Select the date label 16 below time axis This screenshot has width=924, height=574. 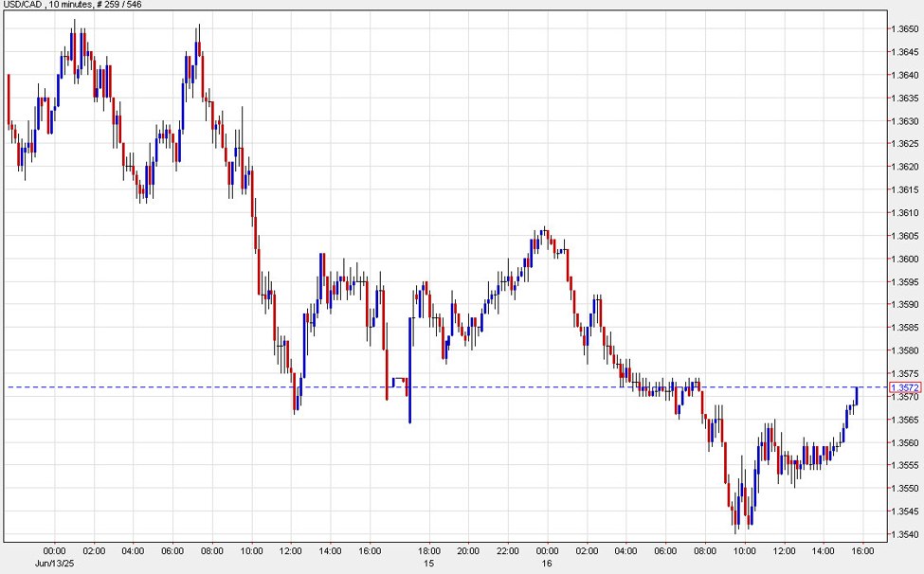coord(548,563)
